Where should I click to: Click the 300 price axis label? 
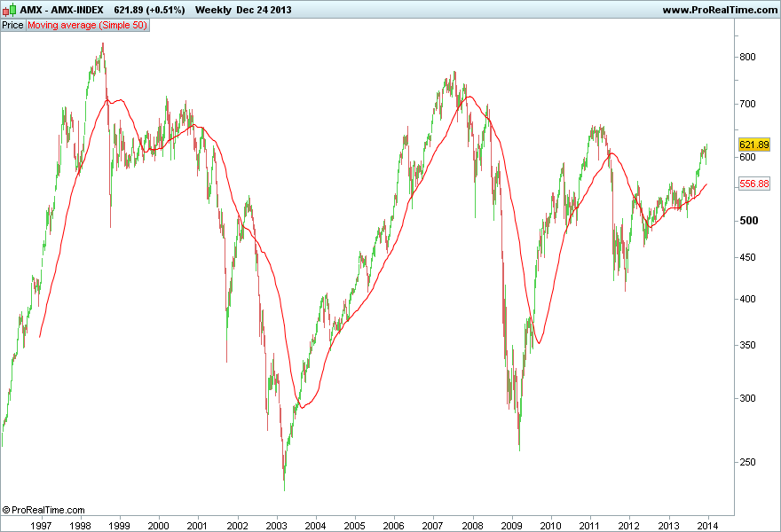(747, 398)
